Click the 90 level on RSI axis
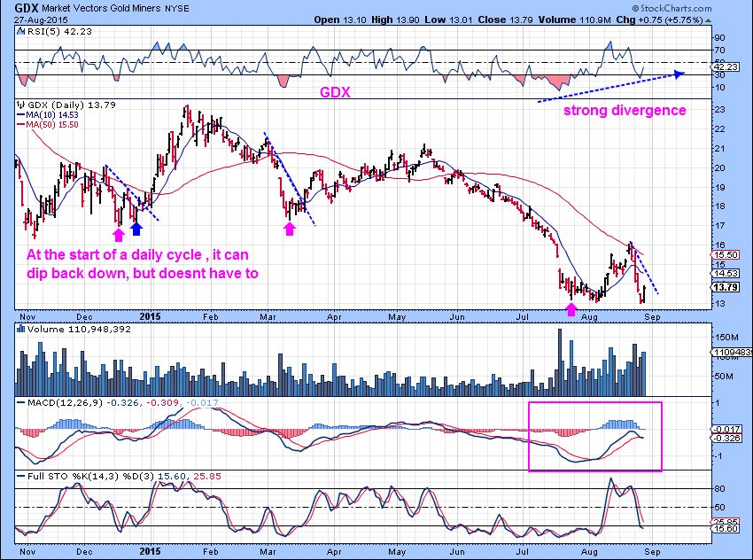The width and height of the screenshot is (753, 560). (719, 37)
